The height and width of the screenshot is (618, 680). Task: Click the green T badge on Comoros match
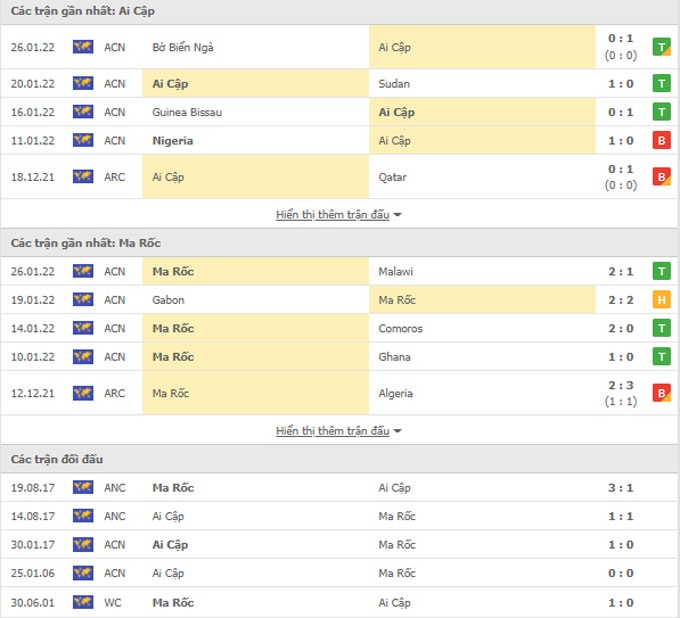(x=661, y=328)
